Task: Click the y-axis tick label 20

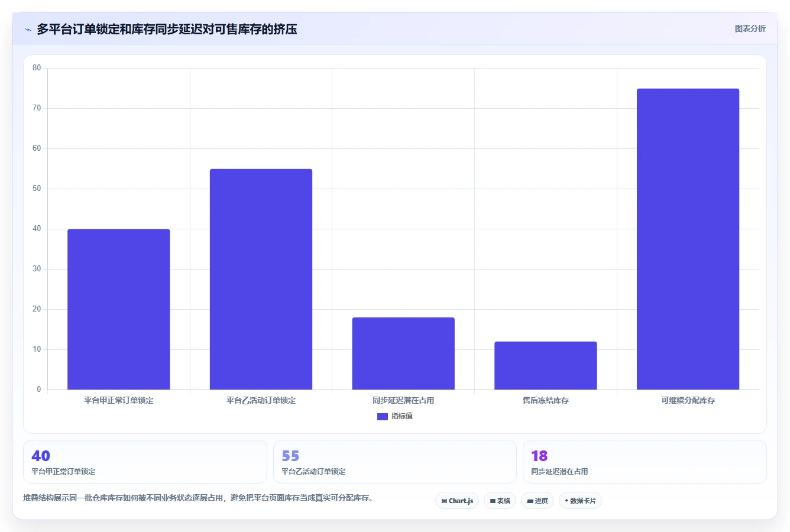Action: coord(37,309)
